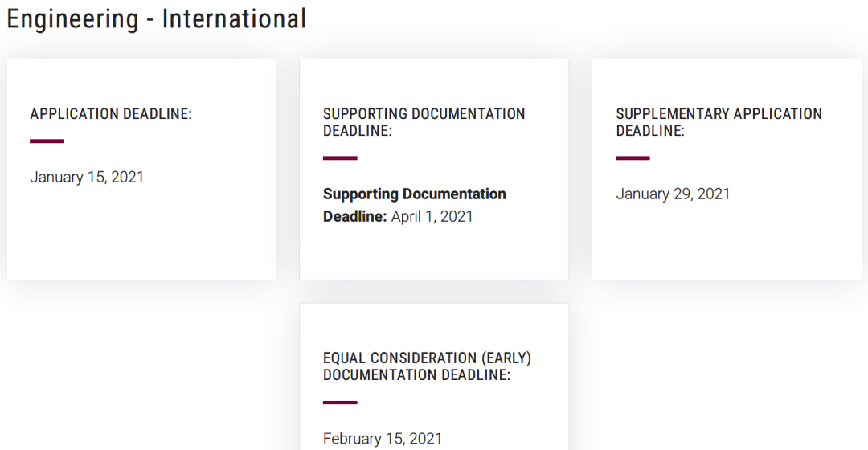
Task: Select the bold Supporting Documentation Deadline label
Action: coord(414,205)
